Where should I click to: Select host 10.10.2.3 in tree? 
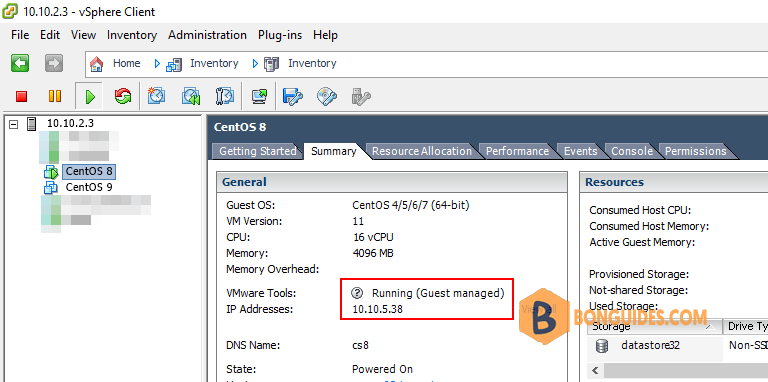pyautogui.click(x=70, y=123)
